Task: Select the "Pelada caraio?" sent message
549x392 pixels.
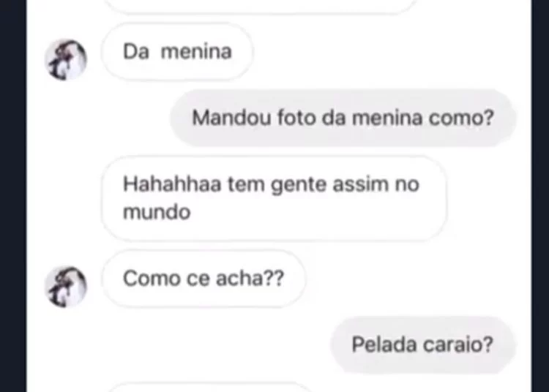Action: pos(422,344)
